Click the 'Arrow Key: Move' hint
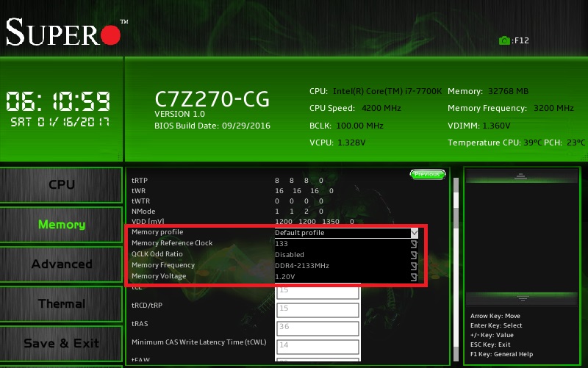This screenshot has height=368, width=588. [495, 316]
